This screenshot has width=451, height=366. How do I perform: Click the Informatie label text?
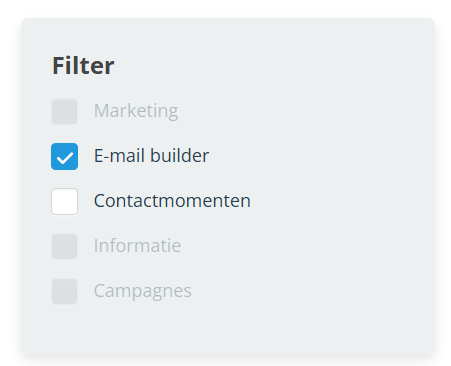(x=137, y=246)
